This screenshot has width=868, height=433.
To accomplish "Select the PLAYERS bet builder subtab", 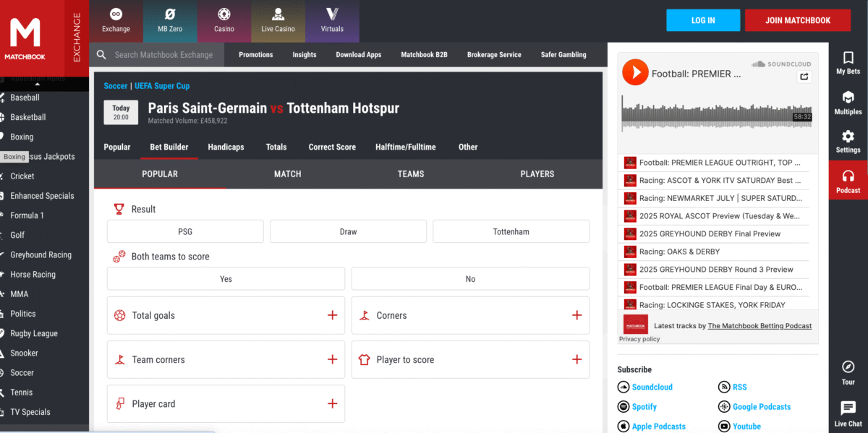I will pos(537,174).
